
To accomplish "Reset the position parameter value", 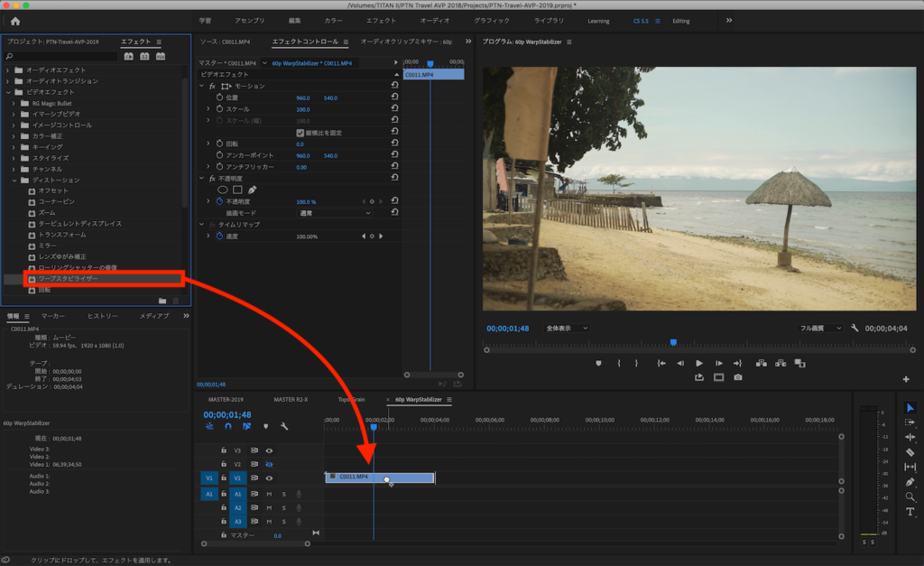I will coord(394,97).
